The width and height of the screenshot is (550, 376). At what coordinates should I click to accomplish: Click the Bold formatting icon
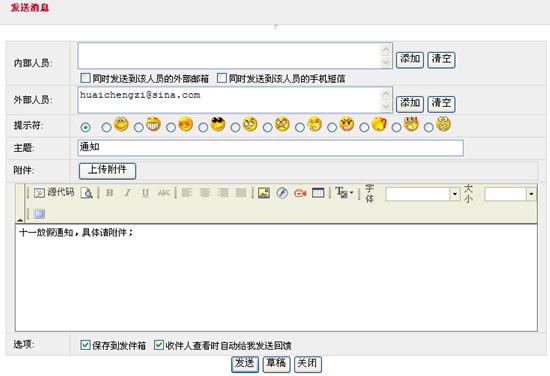pos(110,193)
